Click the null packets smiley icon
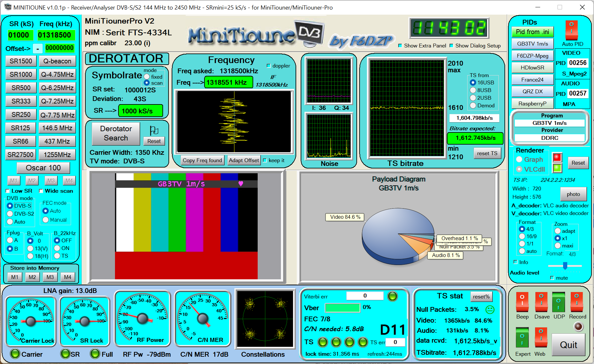The image size is (594, 364). pyautogui.click(x=490, y=309)
